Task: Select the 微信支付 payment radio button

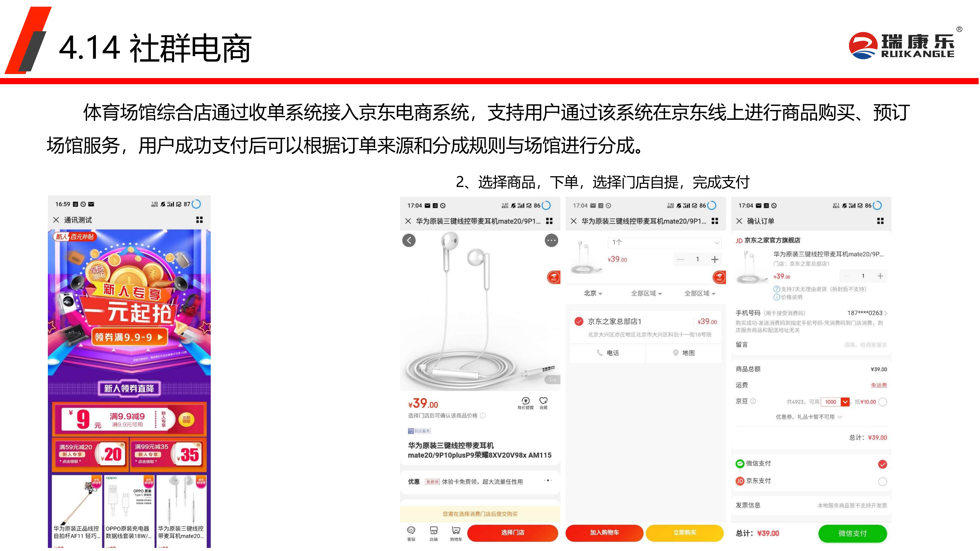Action: pyautogui.click(x=883, y=464)
